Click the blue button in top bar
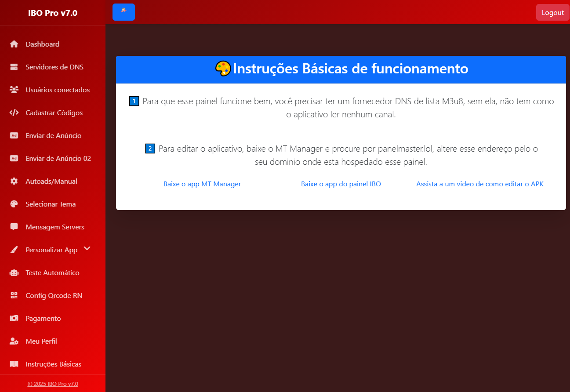Screen dimensions: 570x392 [123, 12]
